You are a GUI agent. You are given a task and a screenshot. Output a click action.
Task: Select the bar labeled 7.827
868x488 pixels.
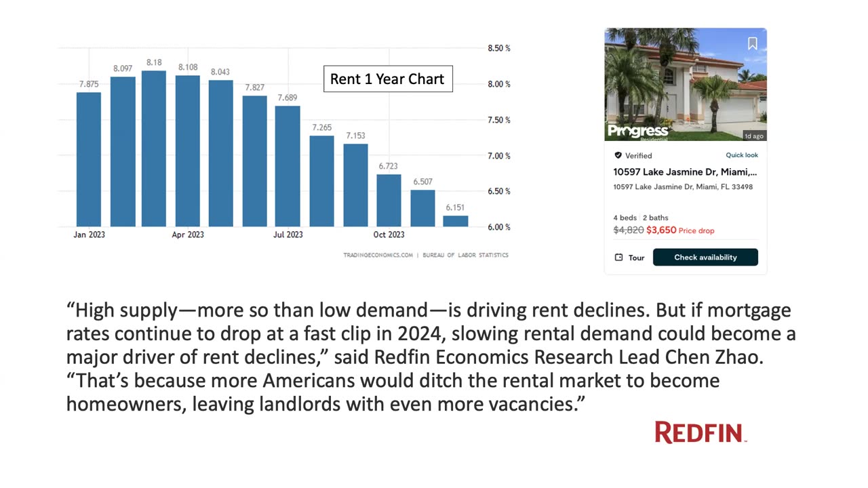255,161
